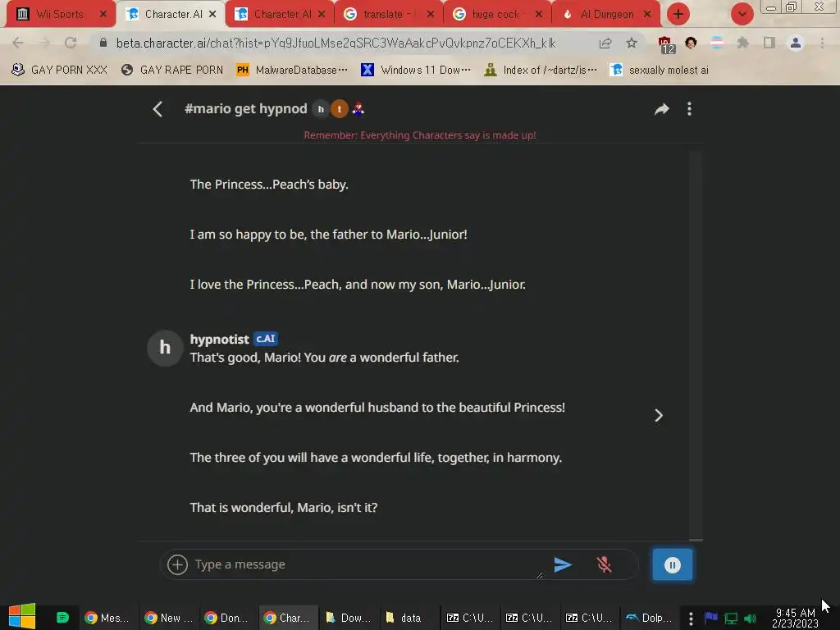The width and height of the screenshot is (840, 630).
Task: Click the red Remember: Everything Characters say notice
Action: pos(420,135)
